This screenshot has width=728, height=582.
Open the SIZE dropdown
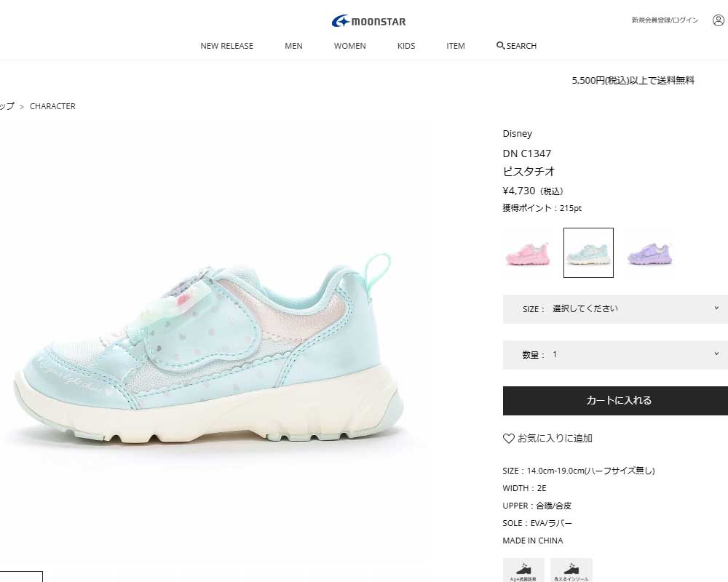(615, 309)
